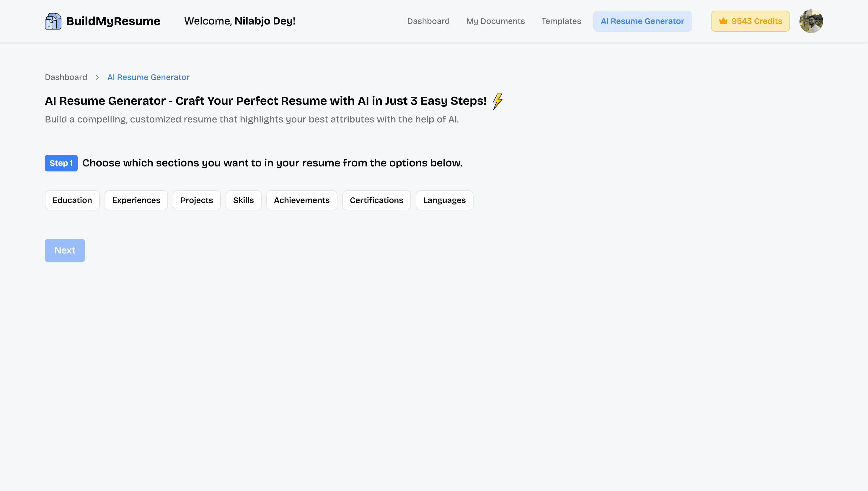868x491 pixels.
Task: Open the Templates navigation item
Action: click(x=561, y=21)
